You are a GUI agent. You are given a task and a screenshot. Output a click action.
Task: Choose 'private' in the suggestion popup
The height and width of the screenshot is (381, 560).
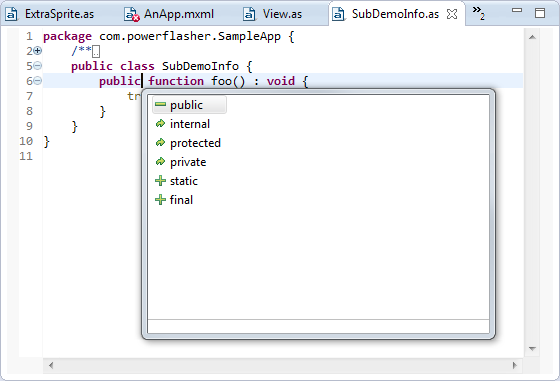click(188, 162)
